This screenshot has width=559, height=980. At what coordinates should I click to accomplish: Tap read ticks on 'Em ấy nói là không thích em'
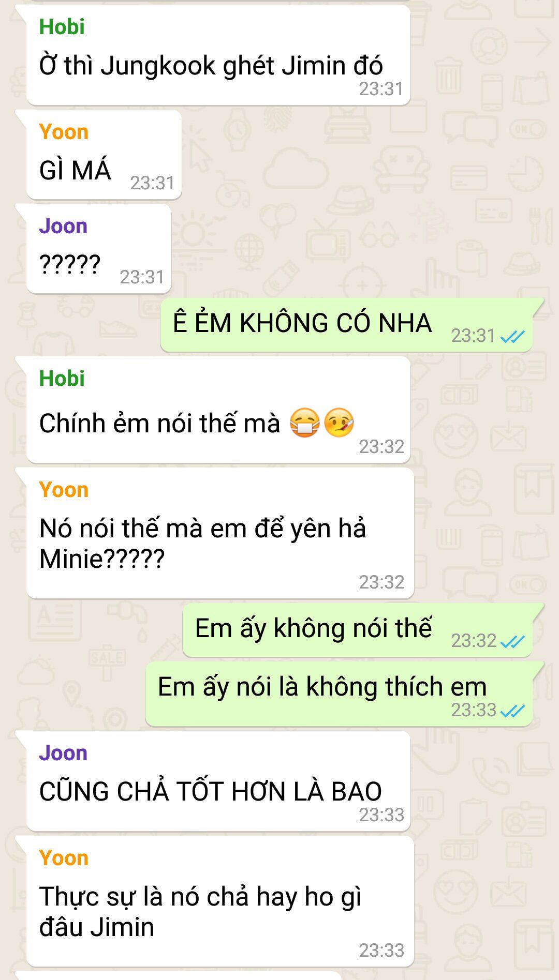pos(512,711)
